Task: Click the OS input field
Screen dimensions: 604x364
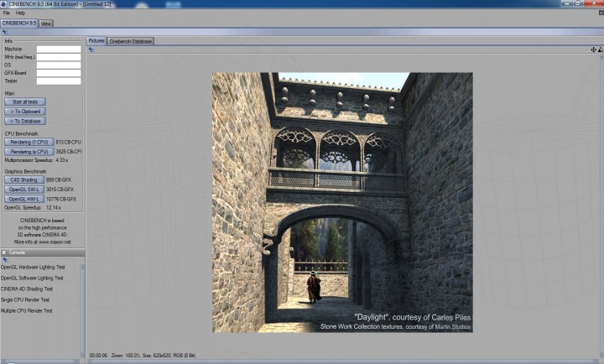Action: pos(59,65)
